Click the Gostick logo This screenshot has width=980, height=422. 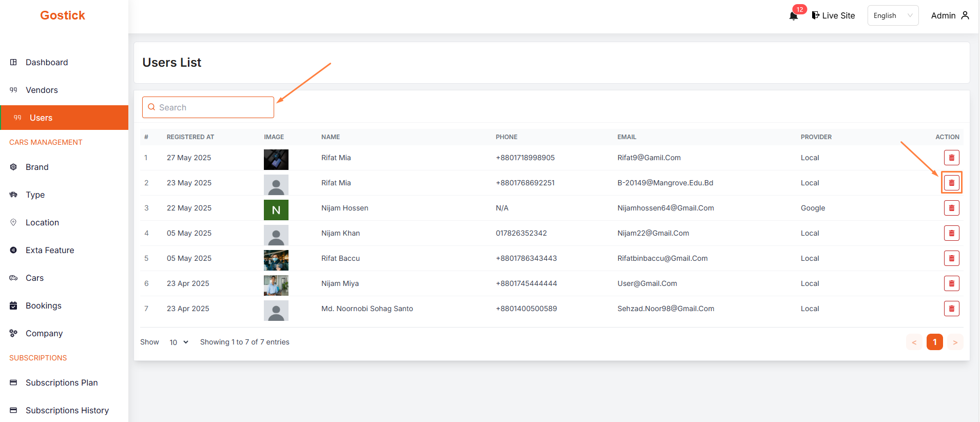(x=63, y=15)
